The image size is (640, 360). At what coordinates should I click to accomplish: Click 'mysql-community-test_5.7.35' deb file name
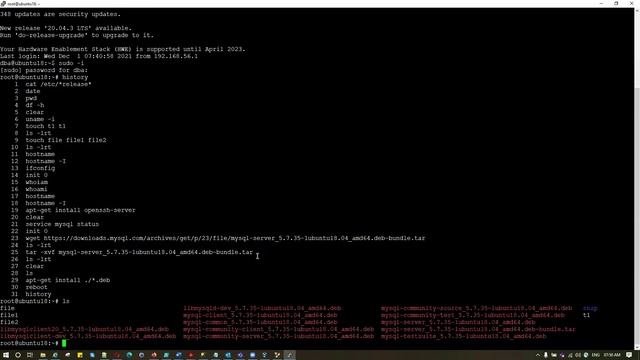click(473, 315)
